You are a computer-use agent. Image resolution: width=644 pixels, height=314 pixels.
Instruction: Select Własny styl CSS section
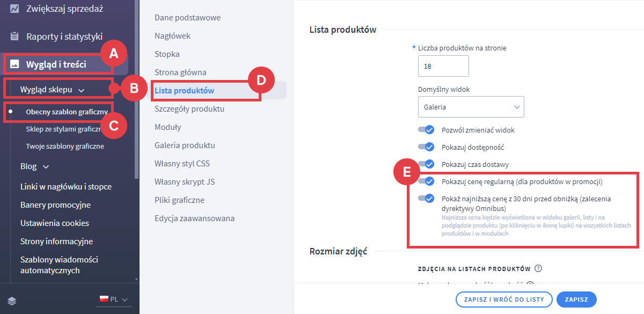182,164
